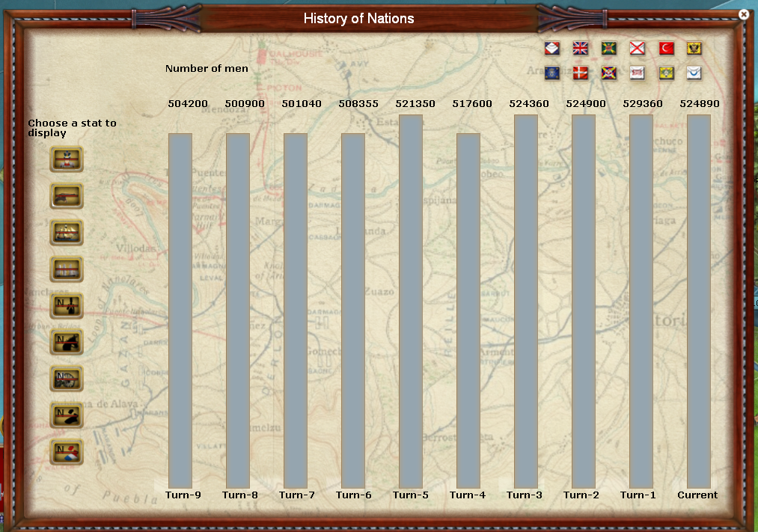Close the History of Nations window
Viewport: 758px width, 532px height.
[x=743, y=14]
